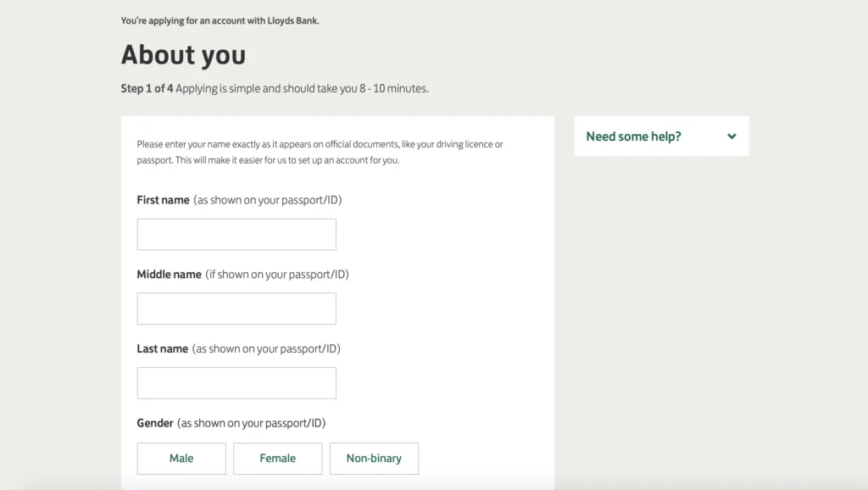Click the Step 1 of 4 indicator text
This screenshot has height=490, width=868.
(x=147, y=88)
